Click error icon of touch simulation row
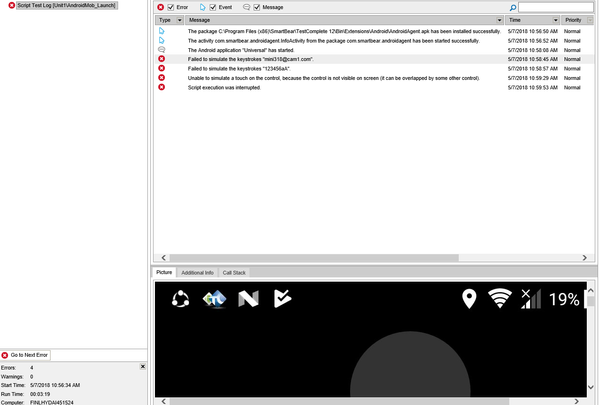The image size is (600, 405). click(x=161, y=77)
